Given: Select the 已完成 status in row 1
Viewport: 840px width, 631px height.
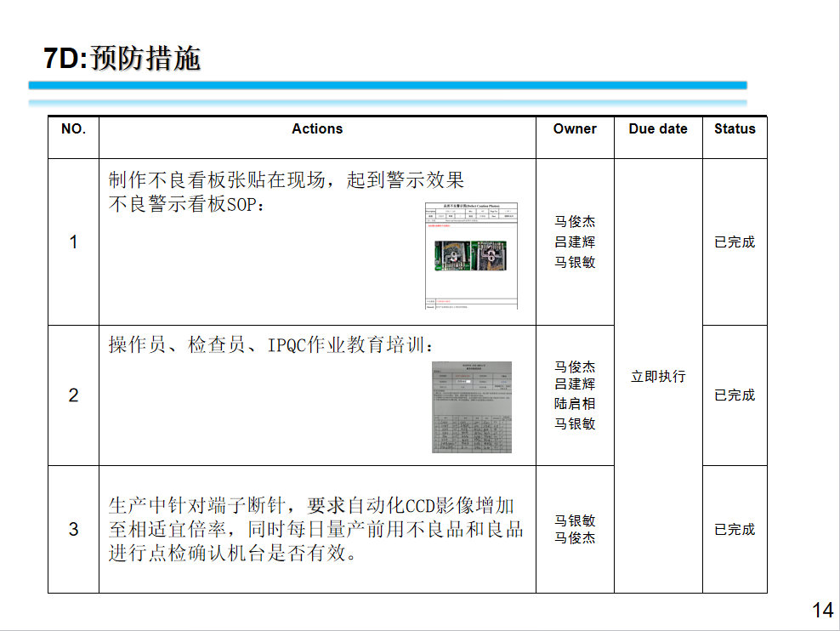Looking at the screenshot, I should click(x=735, y=242).
